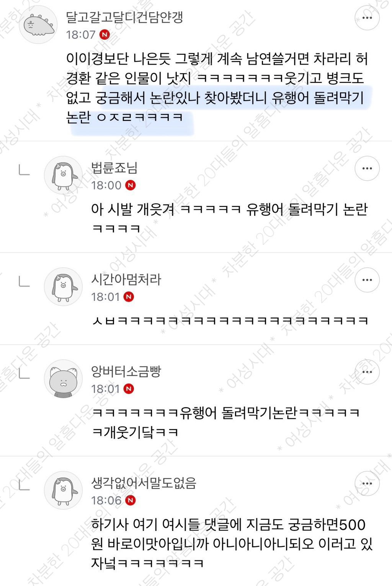Tap 생각없어서말도없음's profile avatar

click(x=63, y=491)
